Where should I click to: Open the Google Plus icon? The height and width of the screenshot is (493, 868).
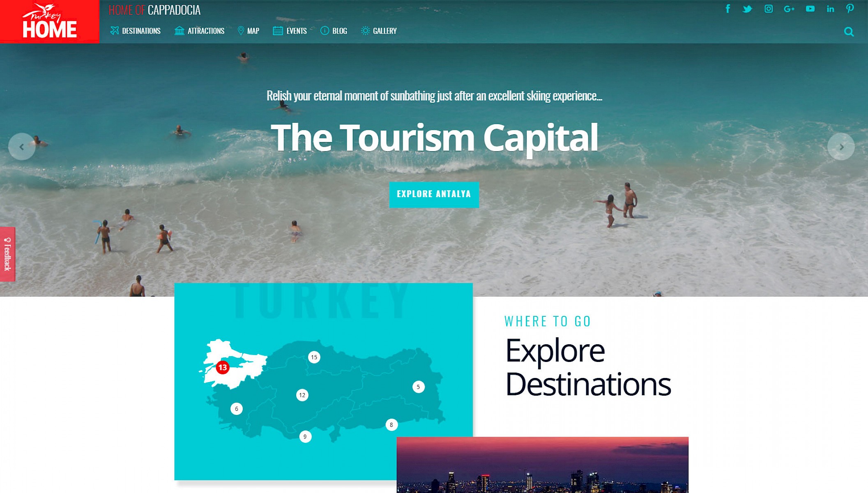[789, 9]
